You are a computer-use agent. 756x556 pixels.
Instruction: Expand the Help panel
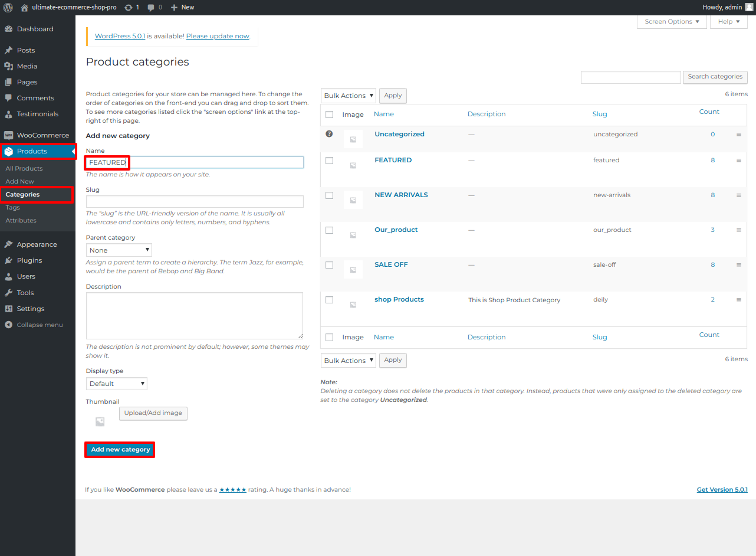(x=729, y=22)
